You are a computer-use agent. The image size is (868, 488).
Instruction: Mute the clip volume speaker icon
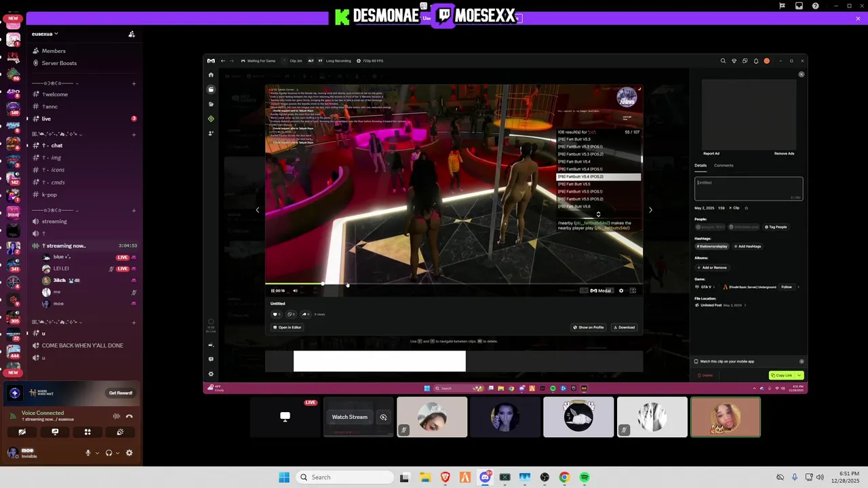[x=295, y=291]
